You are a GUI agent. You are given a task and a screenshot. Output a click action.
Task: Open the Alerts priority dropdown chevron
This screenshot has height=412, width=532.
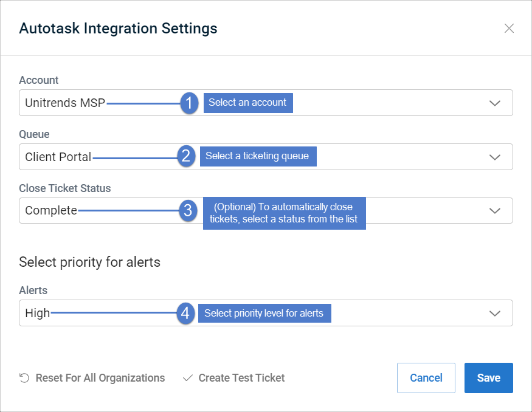pyautogui.click(x=495, y=314)
